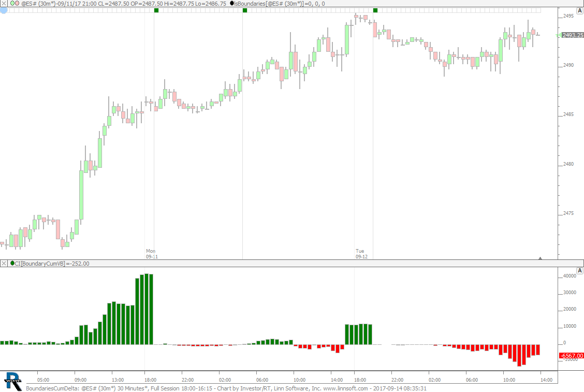Click the Tue 09-12 date label
Image resolution: width=584 pixels, height=392 pixels.
361,254
